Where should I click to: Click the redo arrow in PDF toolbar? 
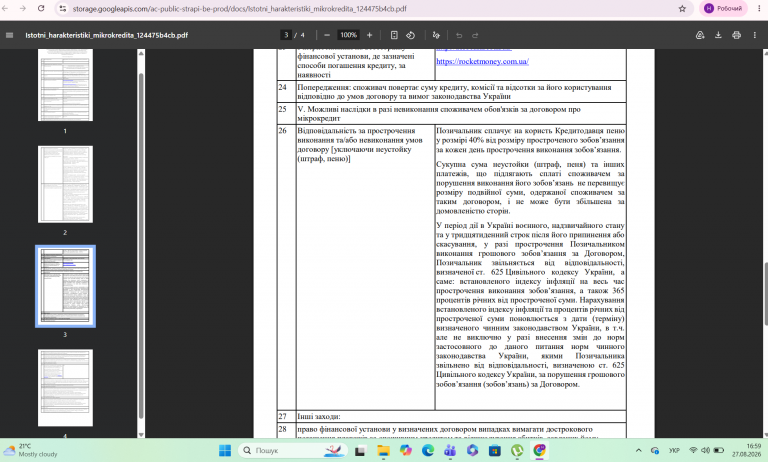475,35
